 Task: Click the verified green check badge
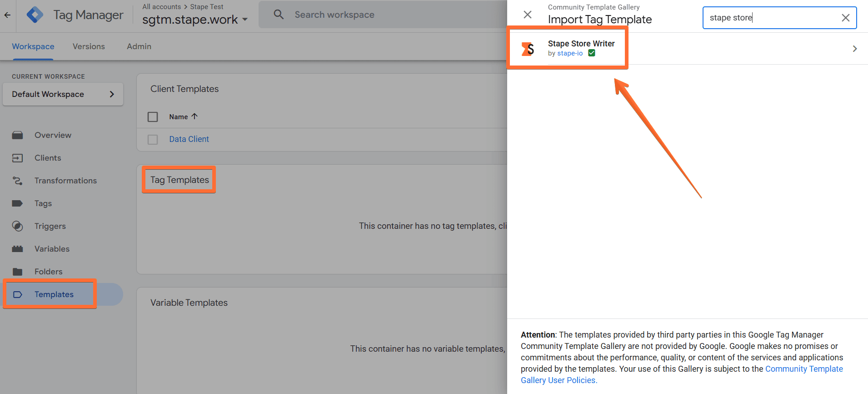[x=592, y=53]
